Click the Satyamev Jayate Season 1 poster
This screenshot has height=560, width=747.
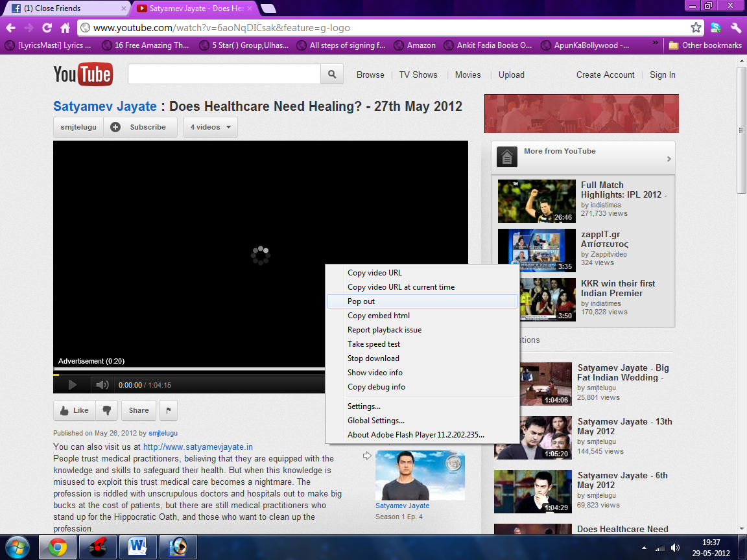[x=420, y=475]
